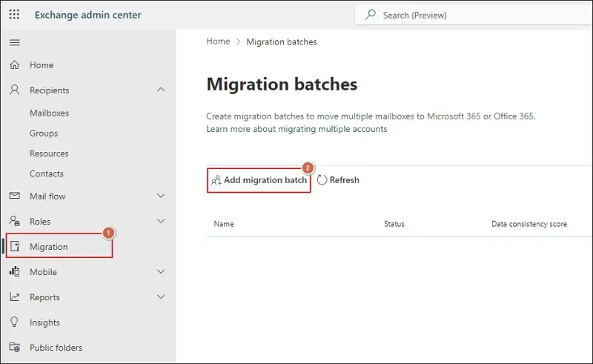Sort by the Status column header
This screenshot has height=364, width=593.
click(x=394, y=224)
